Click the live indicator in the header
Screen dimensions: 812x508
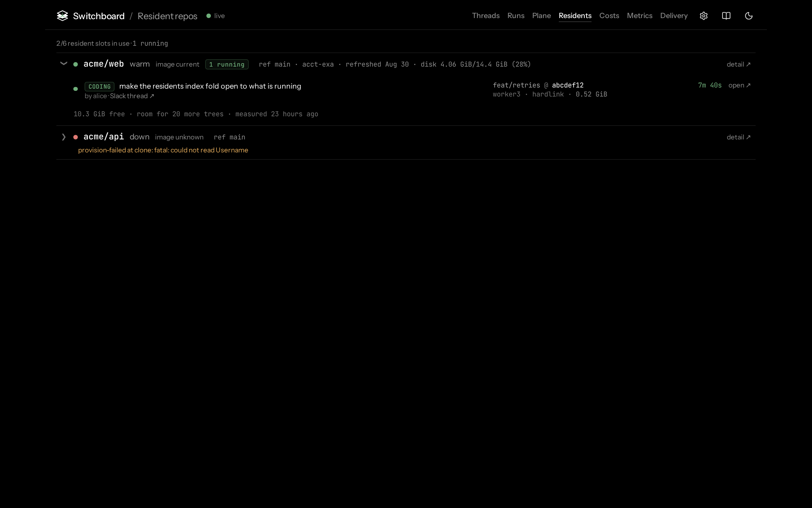click(x=215, y=16)
